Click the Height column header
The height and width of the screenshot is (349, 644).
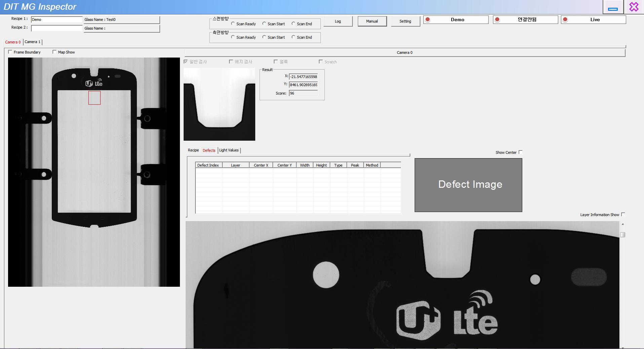[321, 165]
